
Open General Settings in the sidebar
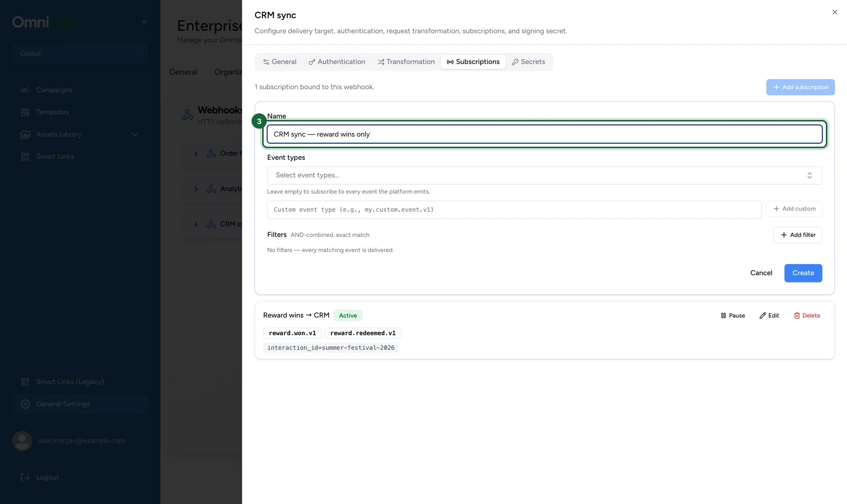tap(80, 404)
